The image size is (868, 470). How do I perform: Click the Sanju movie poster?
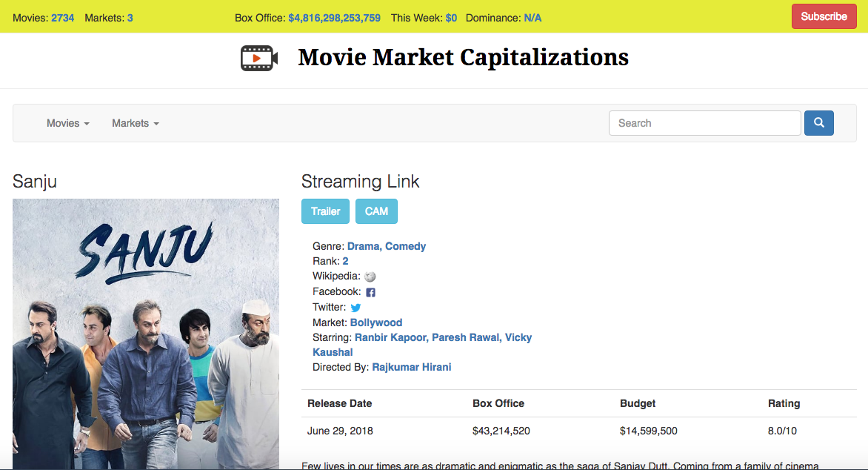[x=145, y=333]
